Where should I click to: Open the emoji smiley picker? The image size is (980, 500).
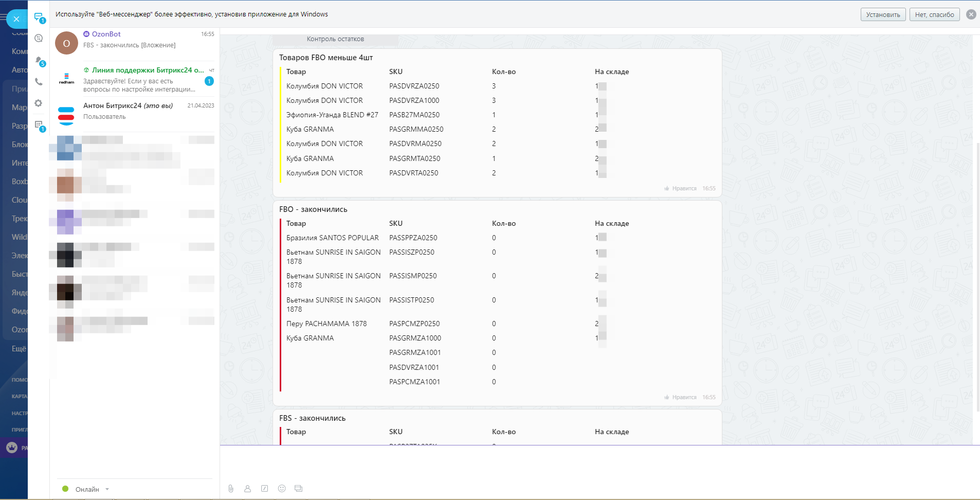point(282,488)
